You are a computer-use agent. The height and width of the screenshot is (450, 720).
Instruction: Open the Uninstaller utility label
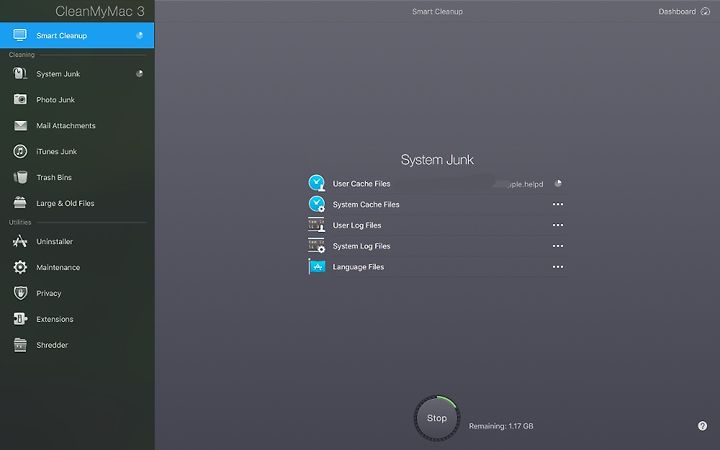tap(55, 242)
